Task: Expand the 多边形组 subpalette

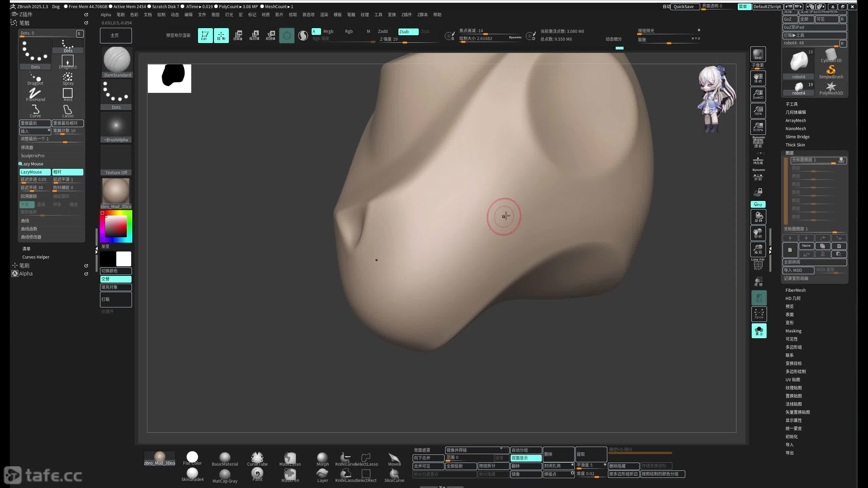Action: (793, 347)
